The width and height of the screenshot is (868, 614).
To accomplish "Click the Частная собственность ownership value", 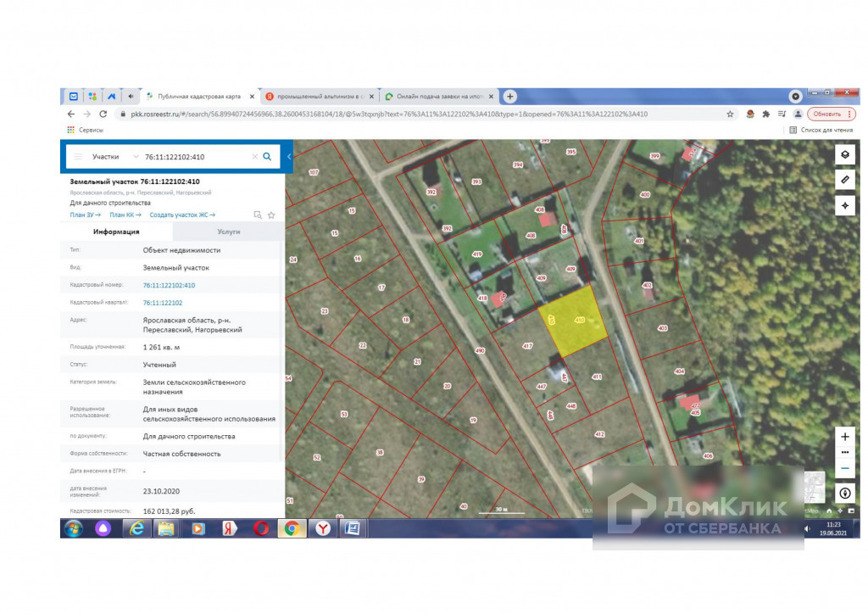I will (x=181, y=454).
